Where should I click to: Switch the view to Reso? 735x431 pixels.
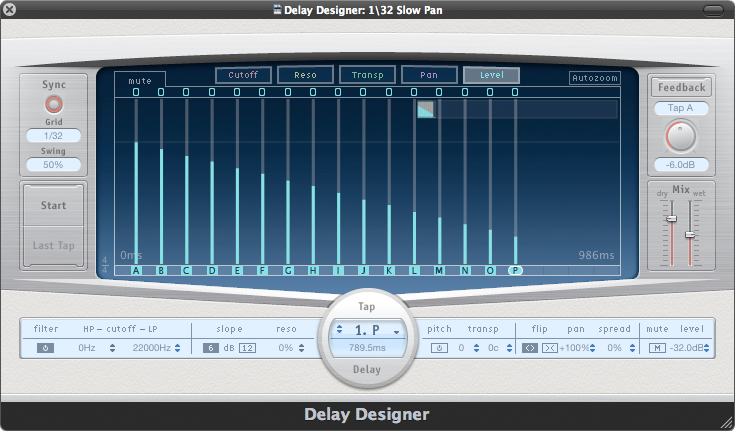pyautogui.click(x=305, y=75)
